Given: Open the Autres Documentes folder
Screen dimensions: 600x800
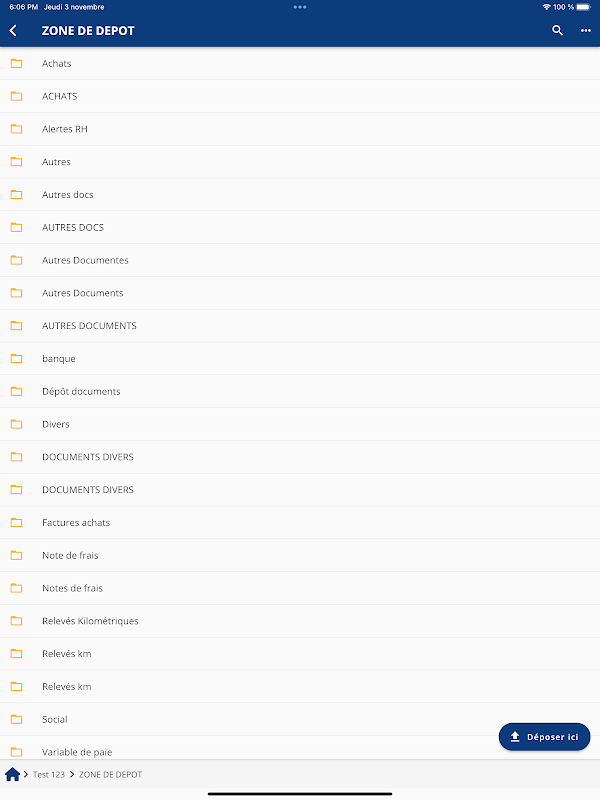Looking at the screenshot, I should [300, 260].
